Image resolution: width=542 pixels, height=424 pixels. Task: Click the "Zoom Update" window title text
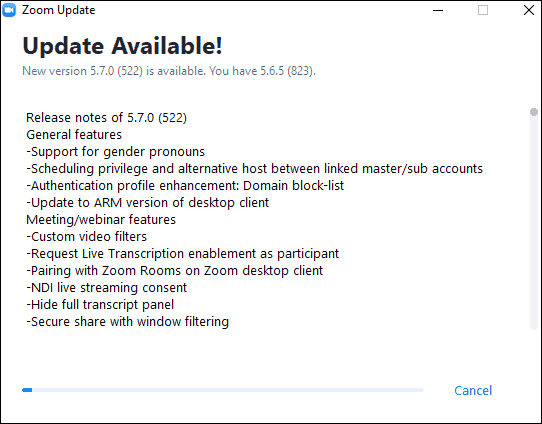[x=58, y=10]
